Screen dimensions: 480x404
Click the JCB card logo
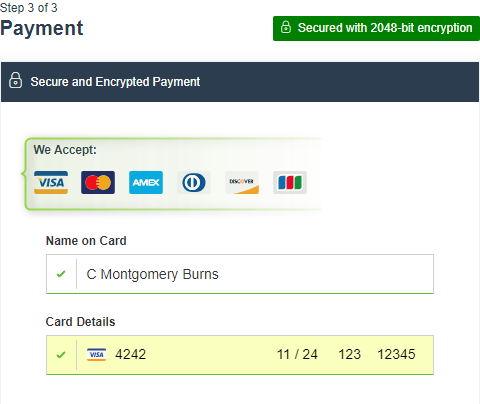[x=290, y=182]
